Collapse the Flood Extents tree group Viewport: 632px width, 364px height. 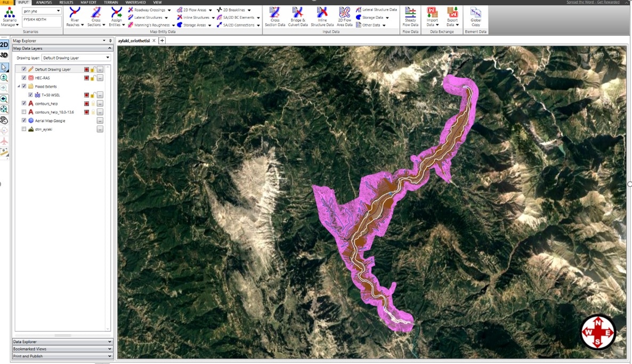tap(19, 86)
